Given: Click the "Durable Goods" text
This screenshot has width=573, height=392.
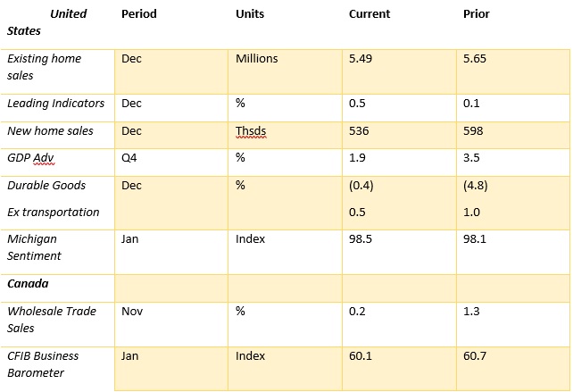Looking at the screenshot, I should pos(46,186).
